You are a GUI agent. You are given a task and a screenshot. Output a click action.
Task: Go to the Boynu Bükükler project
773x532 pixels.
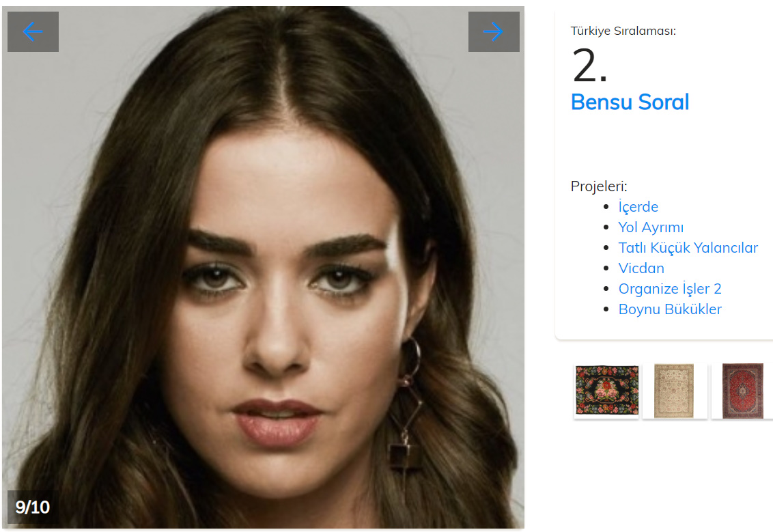pyautogui.click(x=669, y=309)
